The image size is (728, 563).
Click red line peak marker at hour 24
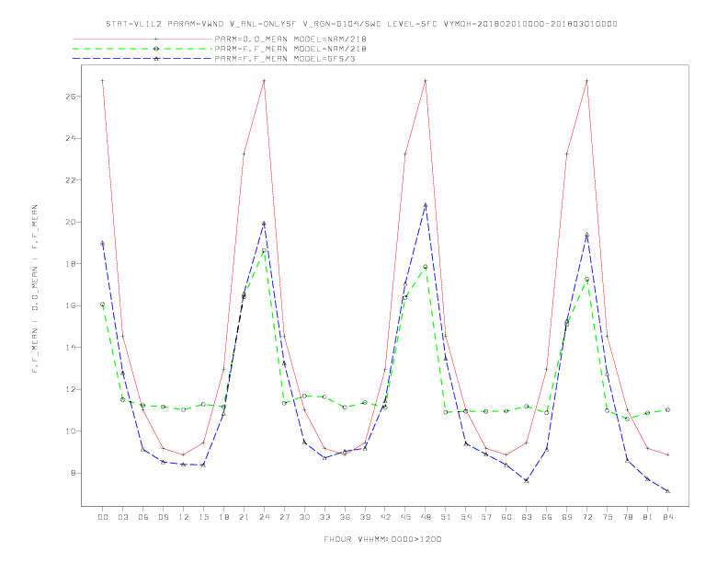tap(264, 81)
